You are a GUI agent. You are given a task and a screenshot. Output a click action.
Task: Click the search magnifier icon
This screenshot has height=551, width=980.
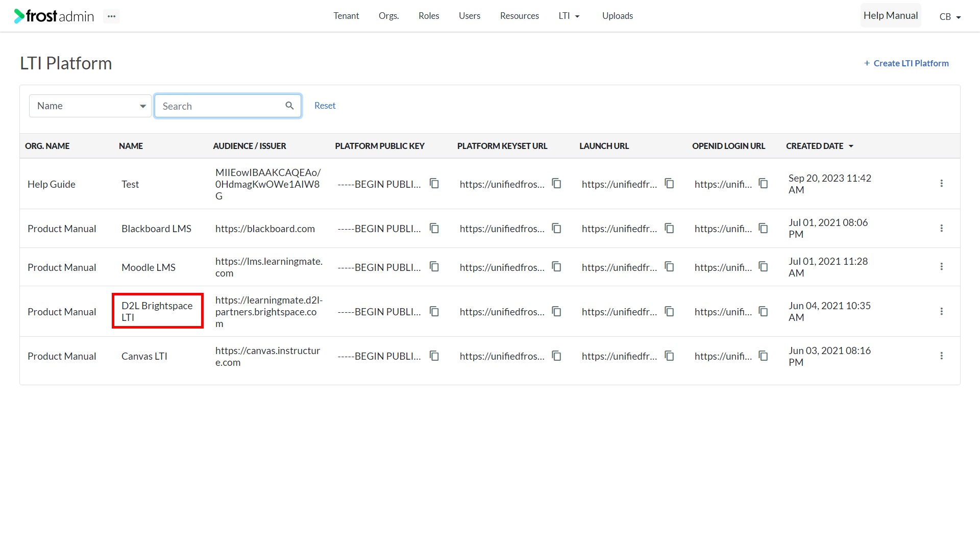click(x=289, y=106)
